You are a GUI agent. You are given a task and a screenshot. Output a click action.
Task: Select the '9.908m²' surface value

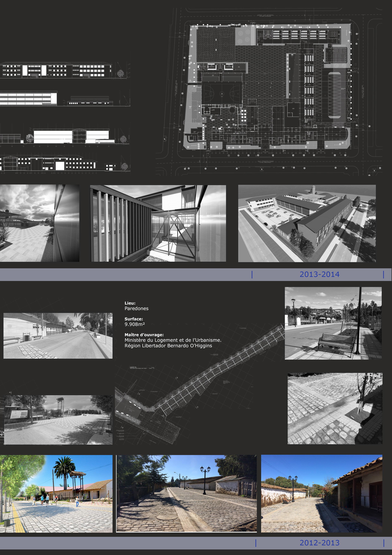click(x=135, y=324)
